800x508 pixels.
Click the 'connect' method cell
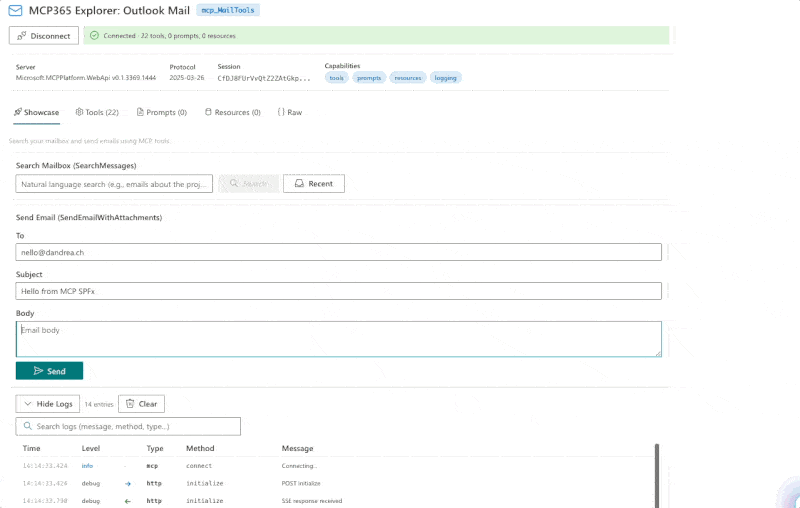click(x=199, y=466)
